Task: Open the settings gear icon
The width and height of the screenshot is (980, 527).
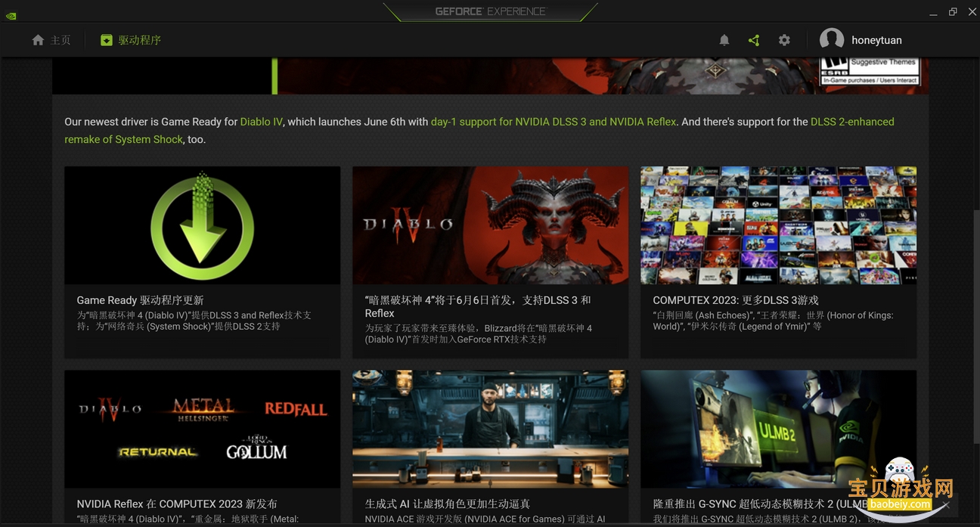Action: pos(784,40)
